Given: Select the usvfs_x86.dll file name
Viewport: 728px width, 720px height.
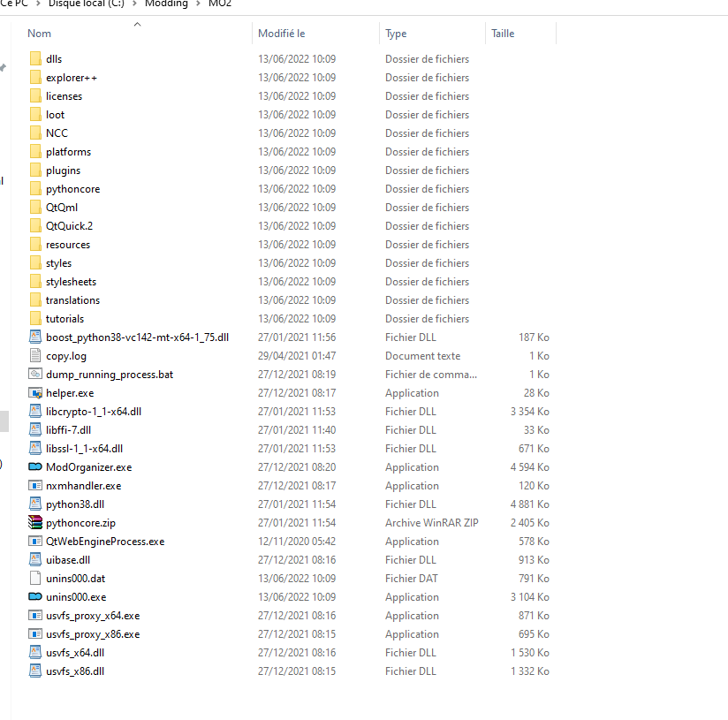Looking at the screenshot, I should [75, 671].
